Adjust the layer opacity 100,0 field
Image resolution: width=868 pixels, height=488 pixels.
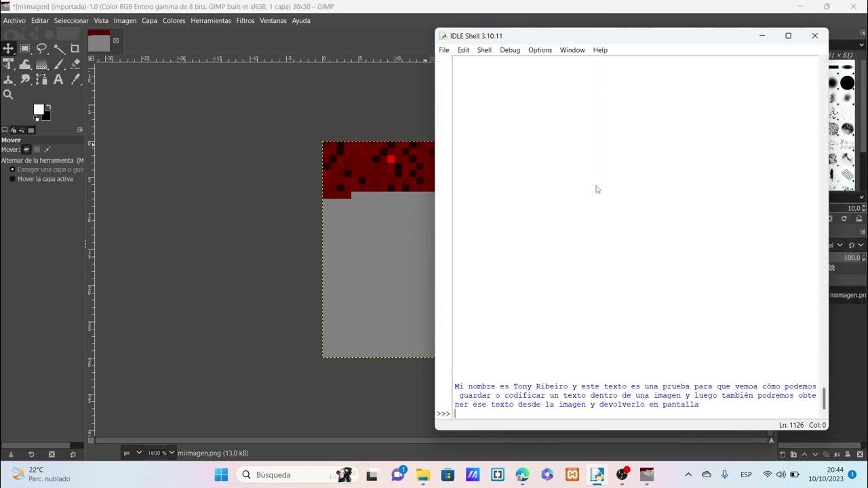tap(849, 258)
